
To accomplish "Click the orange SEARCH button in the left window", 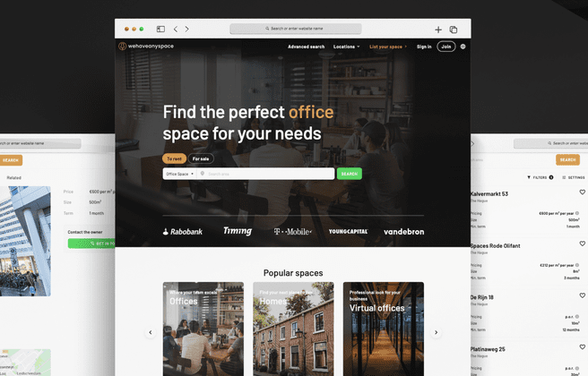I will click(x=11, y=160).
